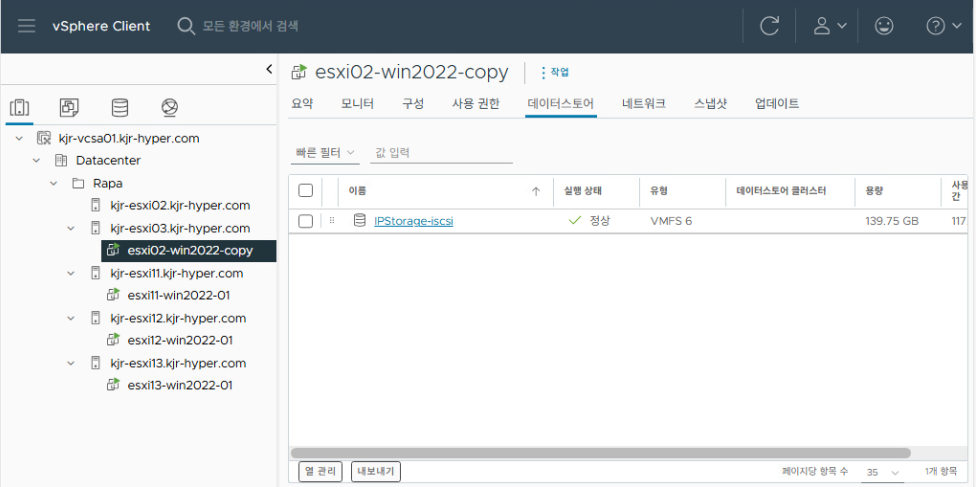Switch to the 구성 tab
976x487 pixels.
tap(413, 104)
